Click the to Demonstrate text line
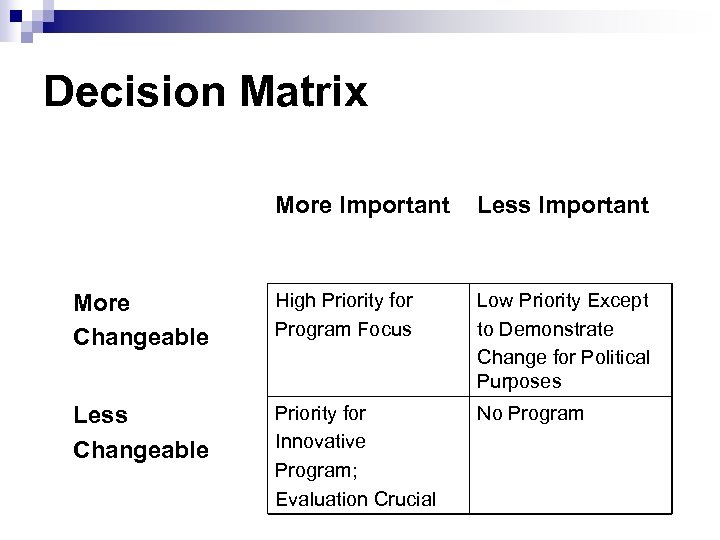This screenshot has width=720, height=540. pyautogui.click(x=545, y=329)
